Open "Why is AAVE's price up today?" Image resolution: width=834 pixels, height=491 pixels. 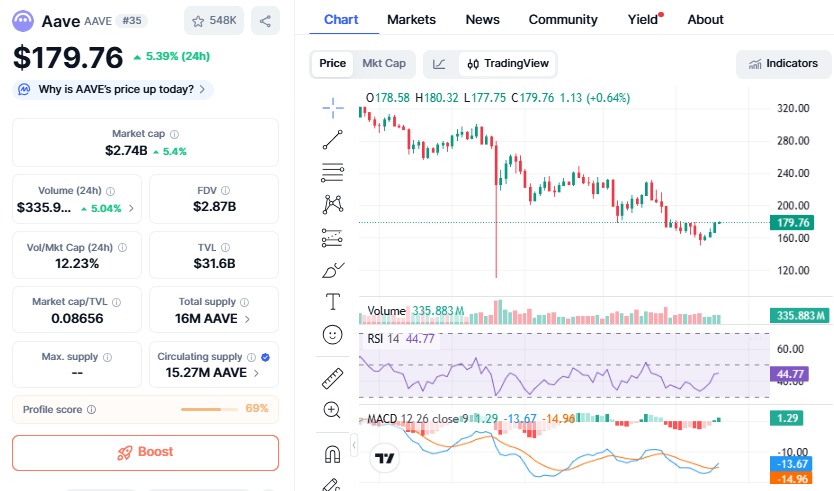tap(113, 89)
